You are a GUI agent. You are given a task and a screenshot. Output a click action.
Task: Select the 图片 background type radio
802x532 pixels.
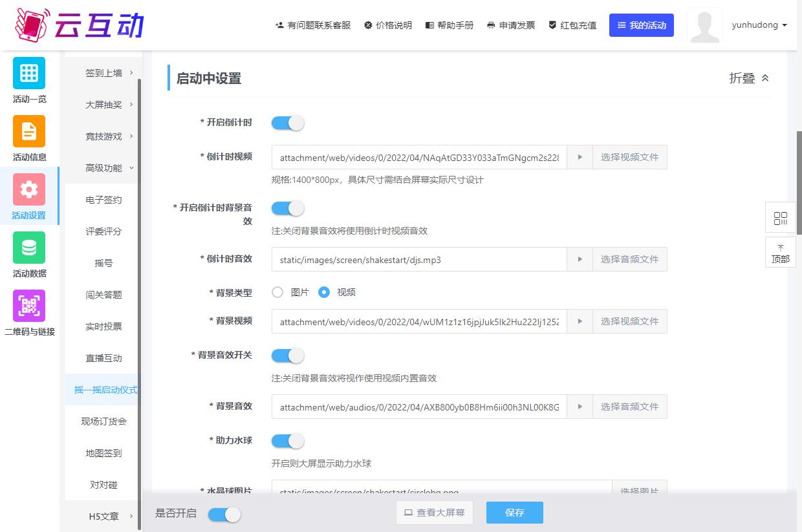click(x=278, y=292)
